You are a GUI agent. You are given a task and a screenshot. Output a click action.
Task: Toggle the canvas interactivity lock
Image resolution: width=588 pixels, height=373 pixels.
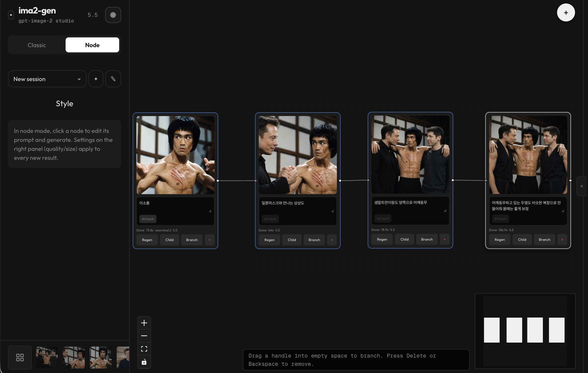tap(144, 362)
